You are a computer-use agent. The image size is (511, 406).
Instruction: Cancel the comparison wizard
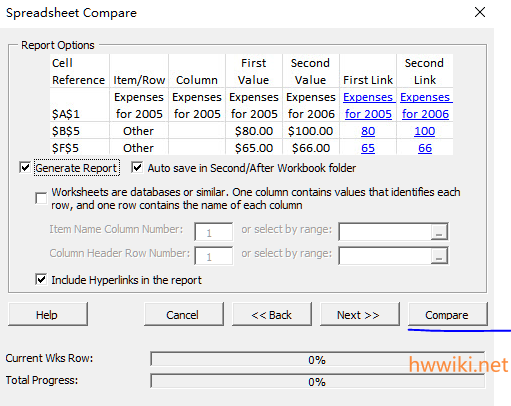(x=183, y=314)
